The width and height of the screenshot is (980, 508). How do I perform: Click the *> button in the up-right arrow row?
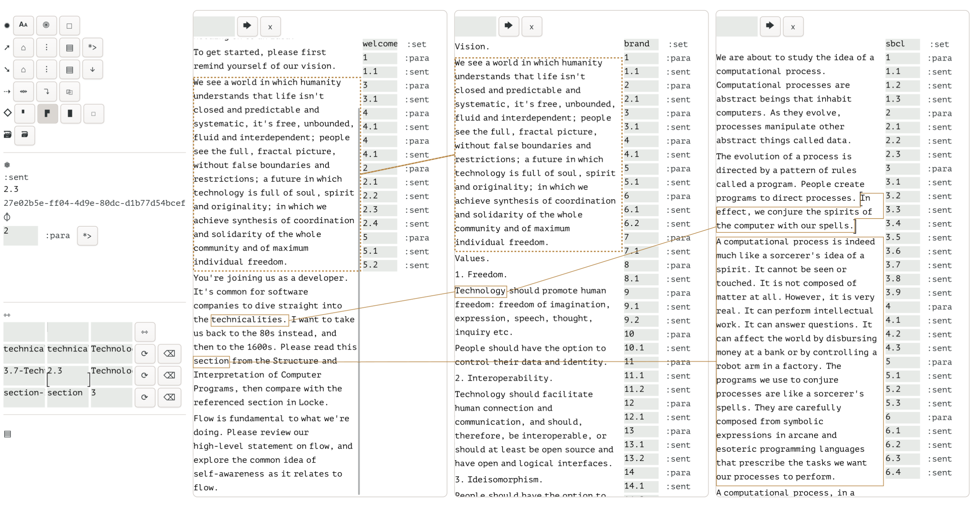[92, 48]
